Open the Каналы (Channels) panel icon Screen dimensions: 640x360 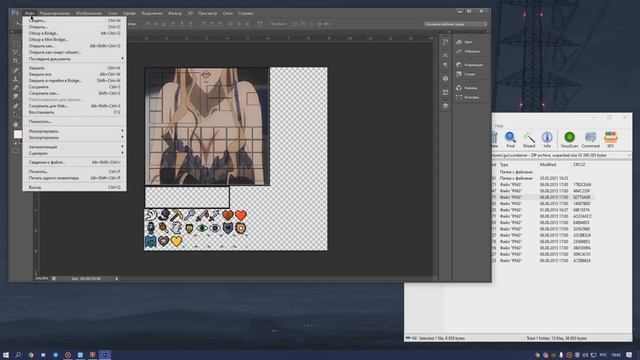(x=459, y=88)
